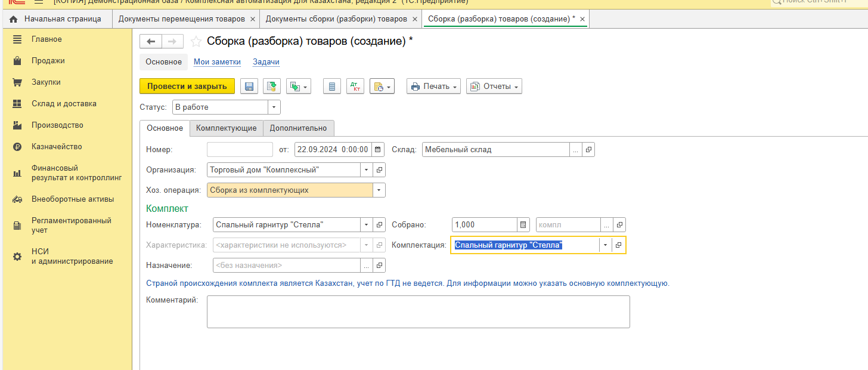The image size is (868, 370).
Task: Open Склад и доставка section in sidebar
Action: pyautogui.click(x=64, y=104)
